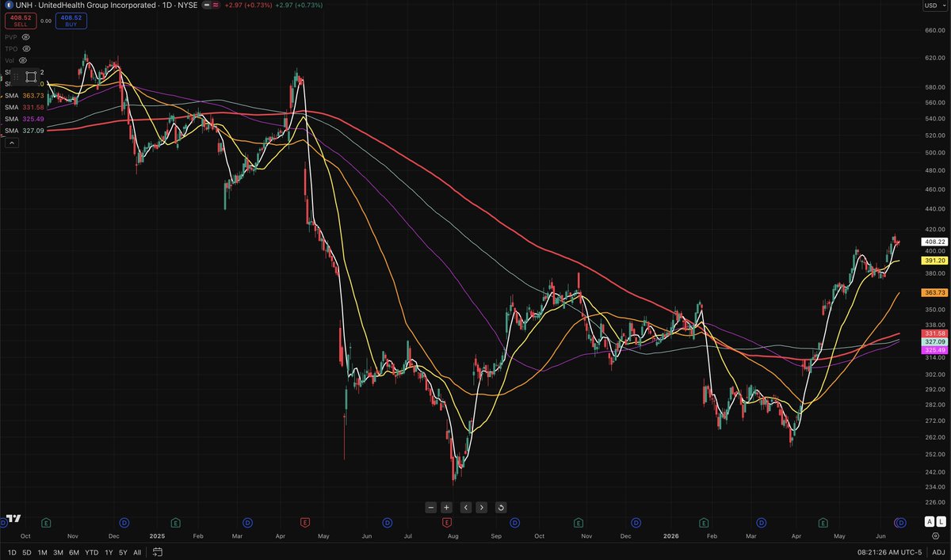The width and height of the screenshot is (951, 560).
Task: Click the earnings marker in January 2026
Action: tap(704, 523)
